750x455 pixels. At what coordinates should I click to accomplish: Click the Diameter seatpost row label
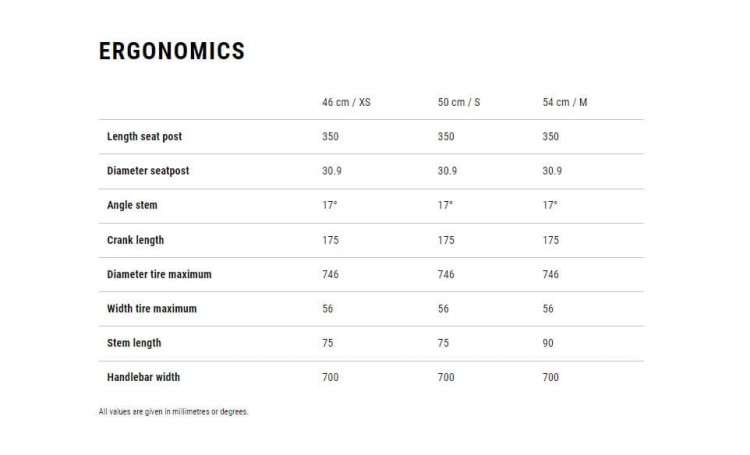click(148, 171)
